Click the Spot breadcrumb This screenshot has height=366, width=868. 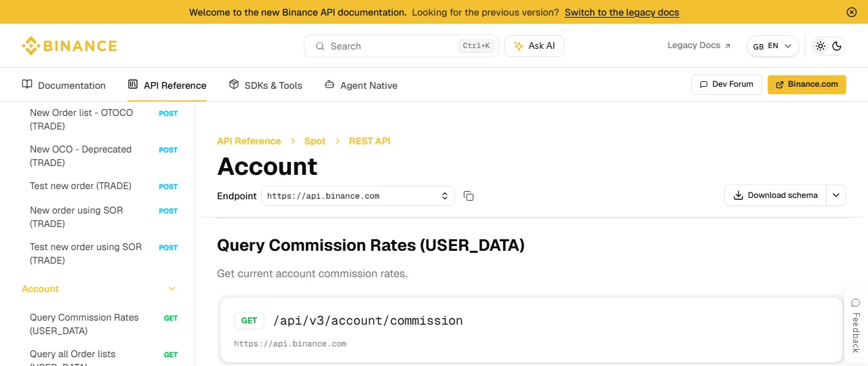315,141
